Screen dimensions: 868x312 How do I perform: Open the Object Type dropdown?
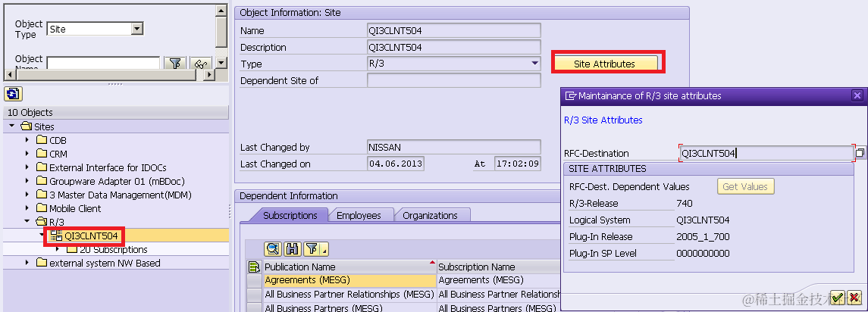(136, 30)
